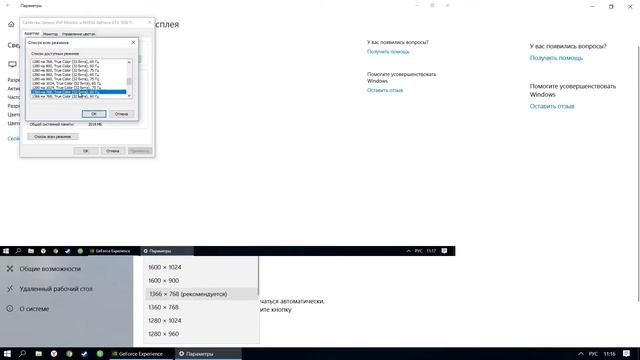Open Start menu on taskbar showing 11:16
The width and height of the screenshot is (640, 360).
[7, 354]
